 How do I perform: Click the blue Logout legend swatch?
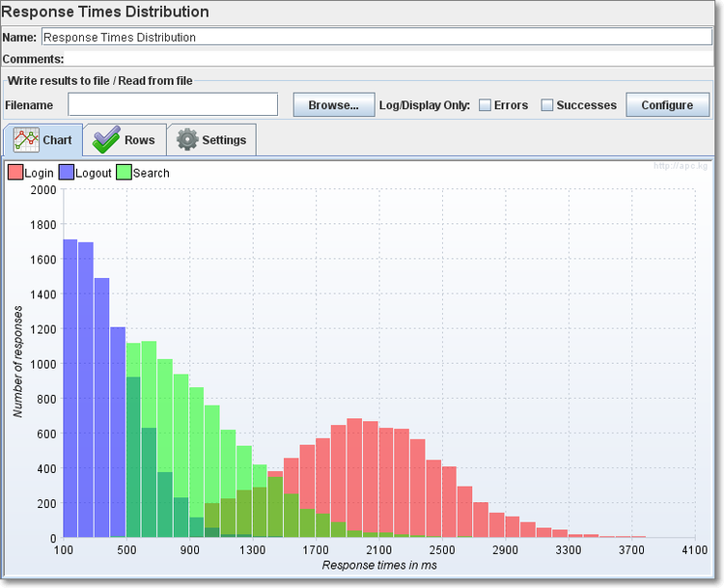[67, 173]
